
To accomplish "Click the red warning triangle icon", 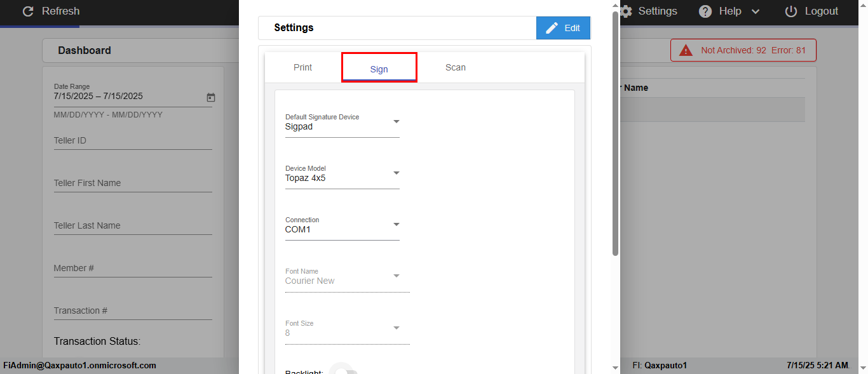I will tap(686, 50).
